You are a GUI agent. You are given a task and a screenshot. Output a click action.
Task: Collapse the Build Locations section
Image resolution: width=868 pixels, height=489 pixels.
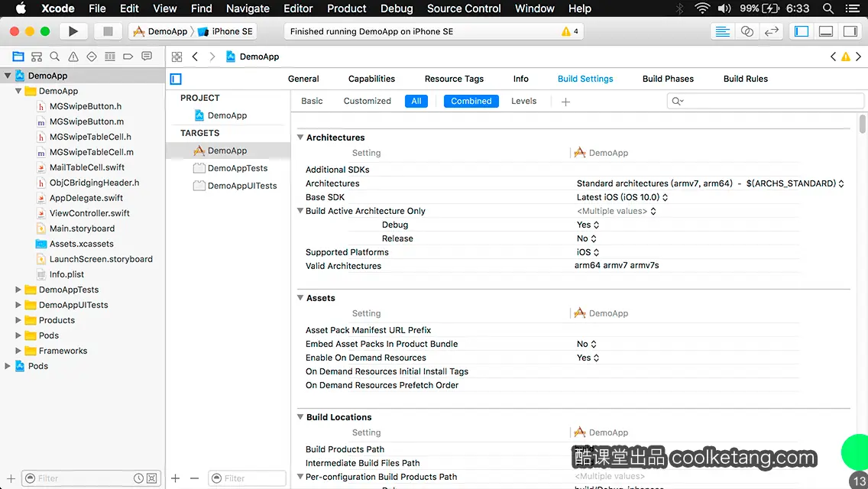300,417
